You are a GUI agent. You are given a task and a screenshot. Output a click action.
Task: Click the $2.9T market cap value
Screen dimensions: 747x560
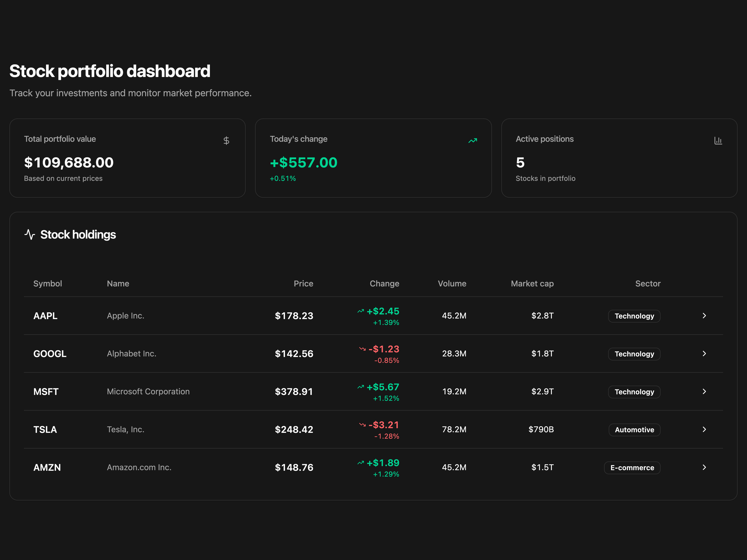click(x=542, y=391)
